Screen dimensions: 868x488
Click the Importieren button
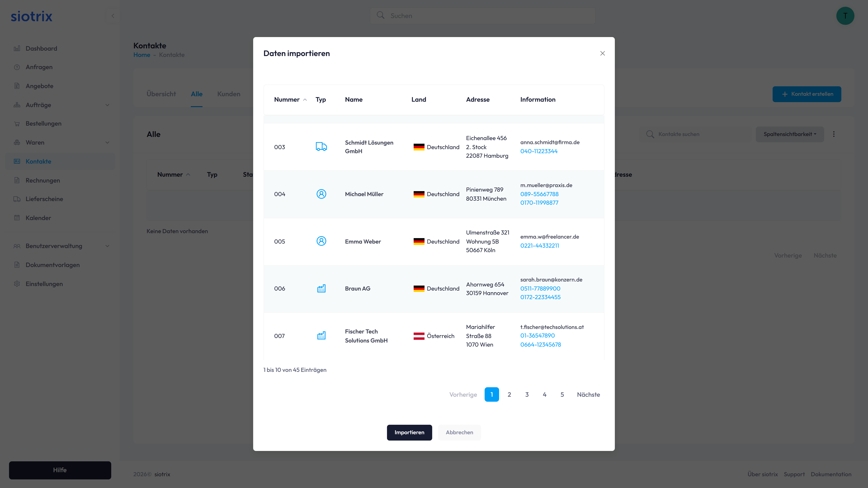409,432
